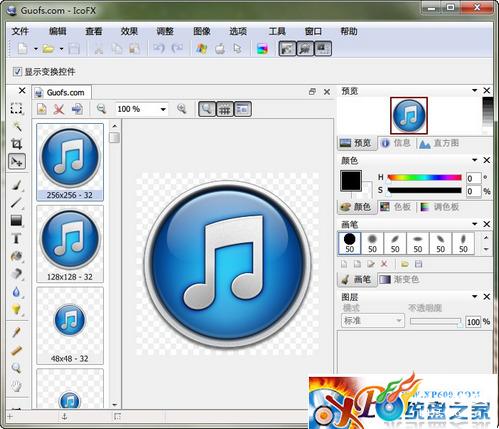Open the 画笔 panel options arrow
The image size is (499, 429).
click(x=474, y=224)
